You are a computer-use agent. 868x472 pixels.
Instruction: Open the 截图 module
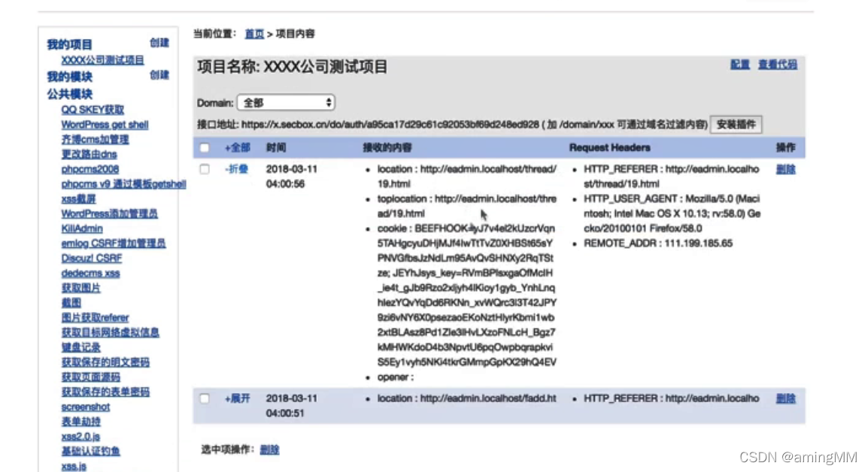[71, 303]
